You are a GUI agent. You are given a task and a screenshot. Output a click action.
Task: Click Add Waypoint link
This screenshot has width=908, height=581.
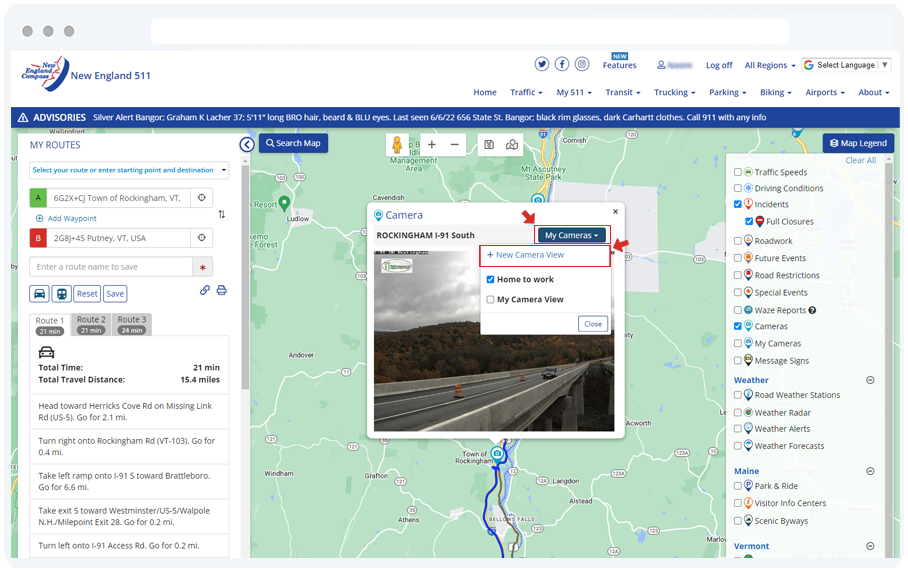67,218
